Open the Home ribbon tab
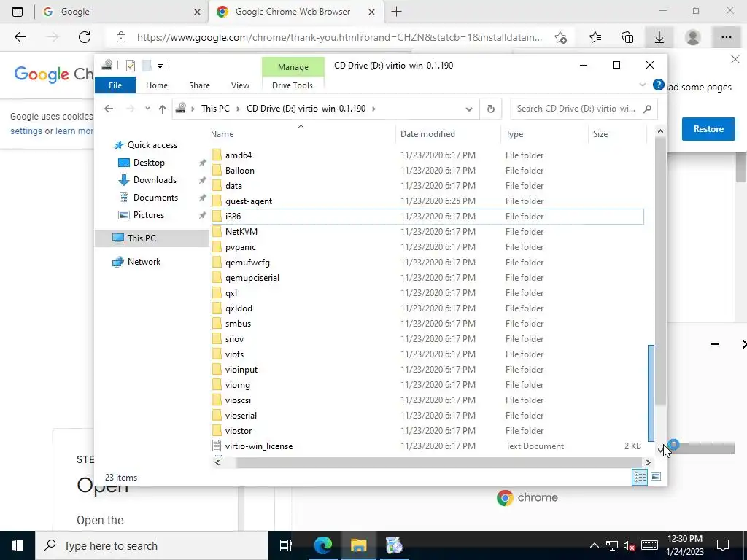 pyautogui.click(x=157, y=85)
